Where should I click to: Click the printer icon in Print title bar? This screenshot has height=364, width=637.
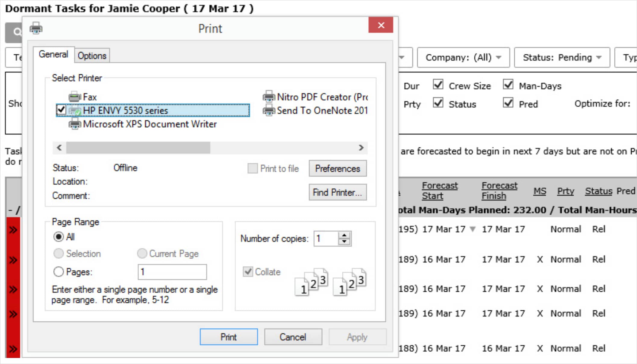point(36,28)
